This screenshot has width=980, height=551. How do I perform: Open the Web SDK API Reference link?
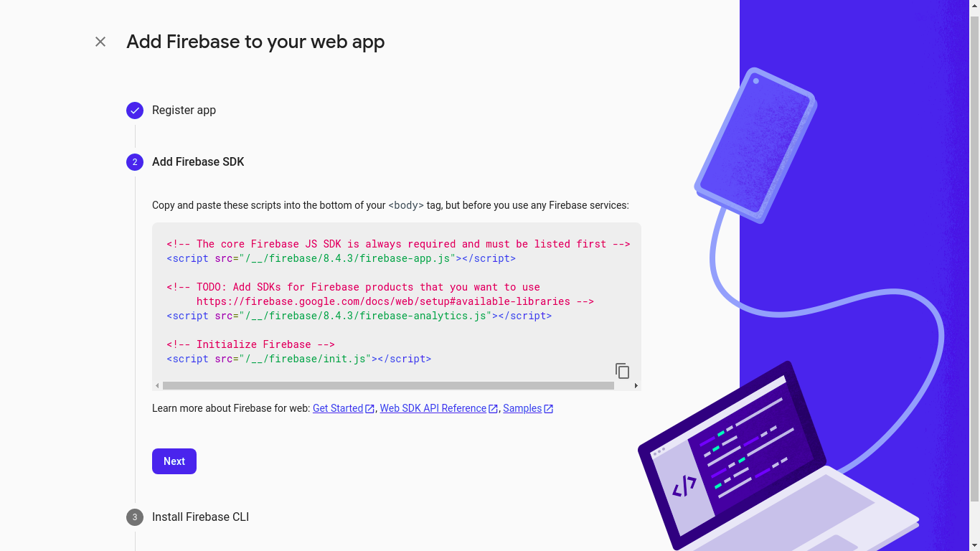(433, 408)
